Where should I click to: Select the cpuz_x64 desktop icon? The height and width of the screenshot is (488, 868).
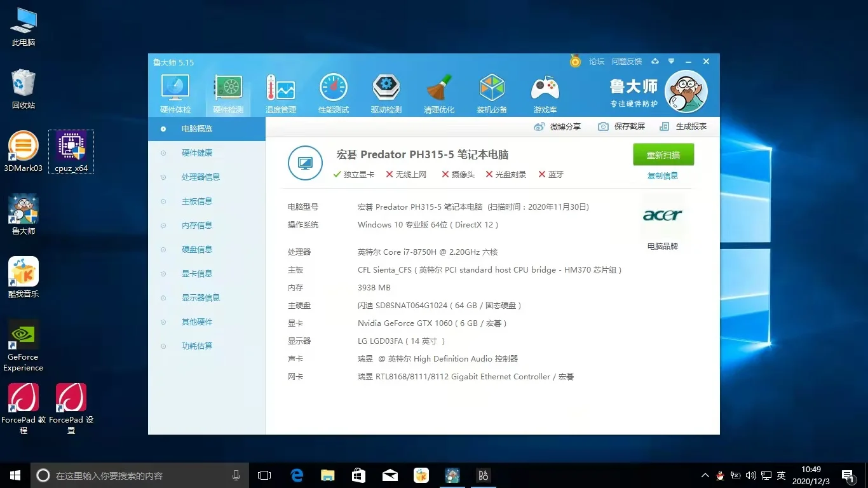(x=71, y=152)
